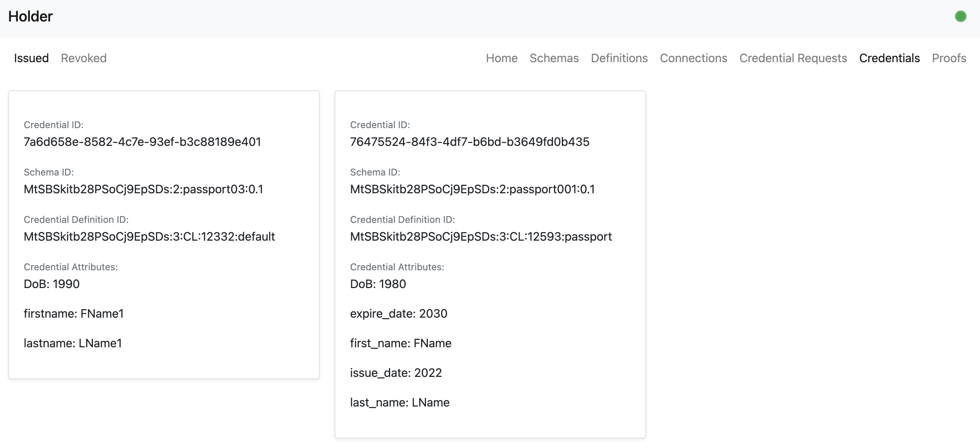Select credential ID starting with 7a6d658e
The image size is (980, 448).
142,141
